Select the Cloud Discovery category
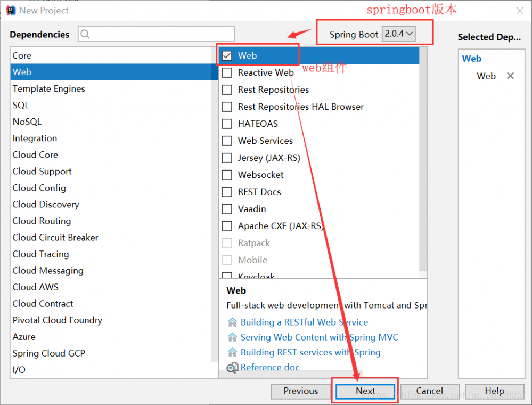 click(111, 205)
